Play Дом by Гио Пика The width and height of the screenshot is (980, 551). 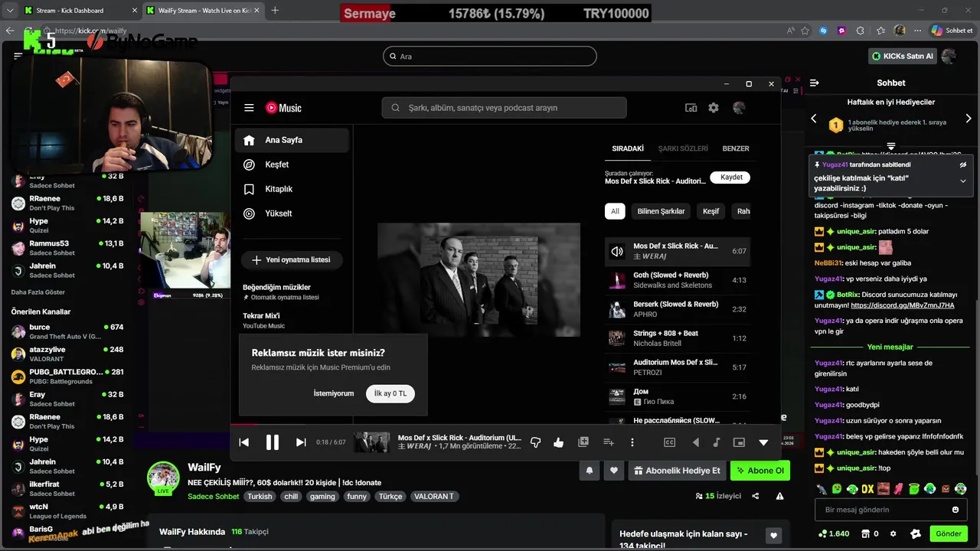(678, 396)
